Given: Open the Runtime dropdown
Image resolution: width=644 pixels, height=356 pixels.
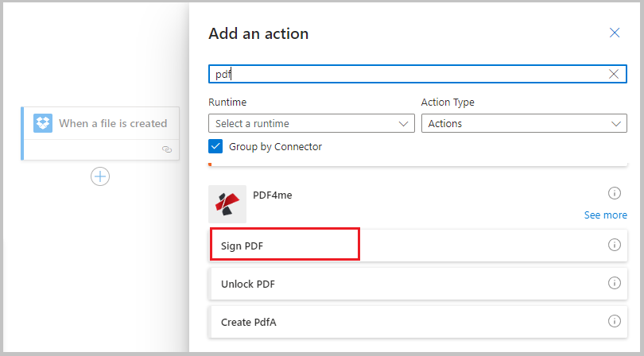Looking at the screenshot, I should coord(311,123).
